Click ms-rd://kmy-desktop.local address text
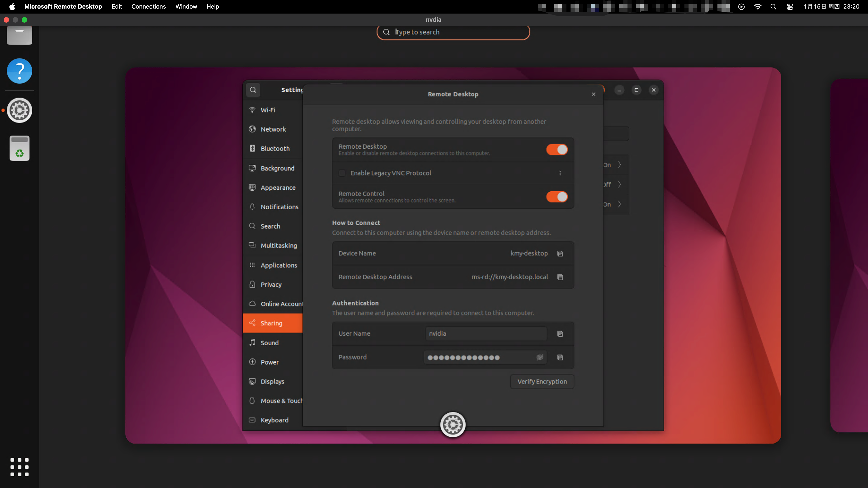 (x=509, y=277)
